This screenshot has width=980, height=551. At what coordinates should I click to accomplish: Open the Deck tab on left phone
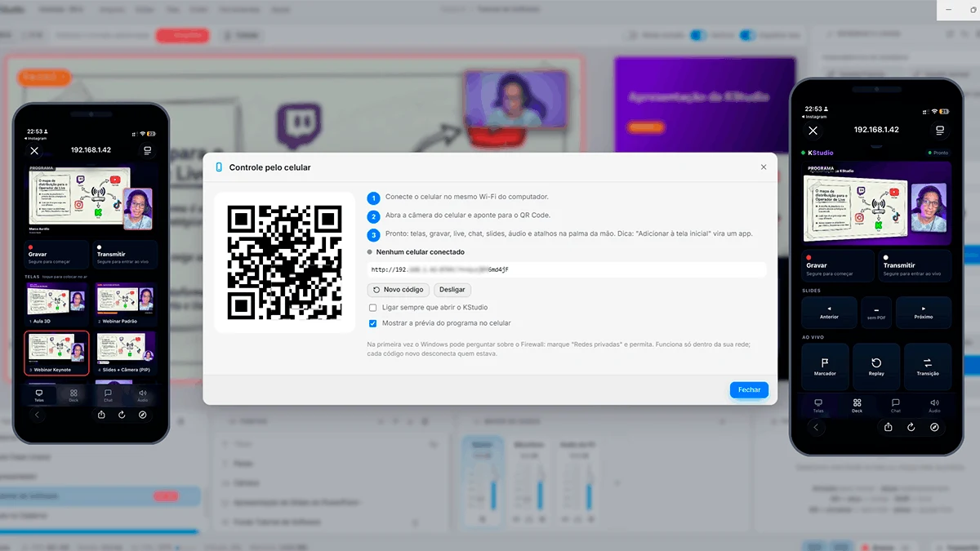coord(73,396)
